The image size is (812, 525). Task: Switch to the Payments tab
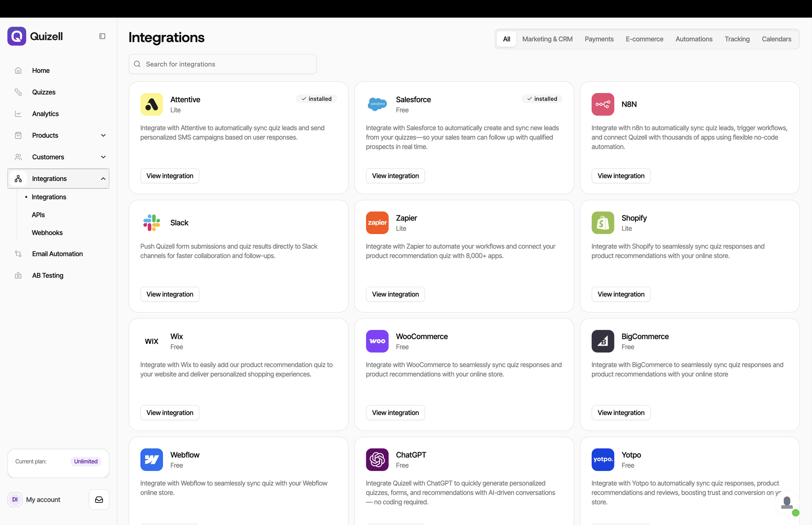click(599, 39)
